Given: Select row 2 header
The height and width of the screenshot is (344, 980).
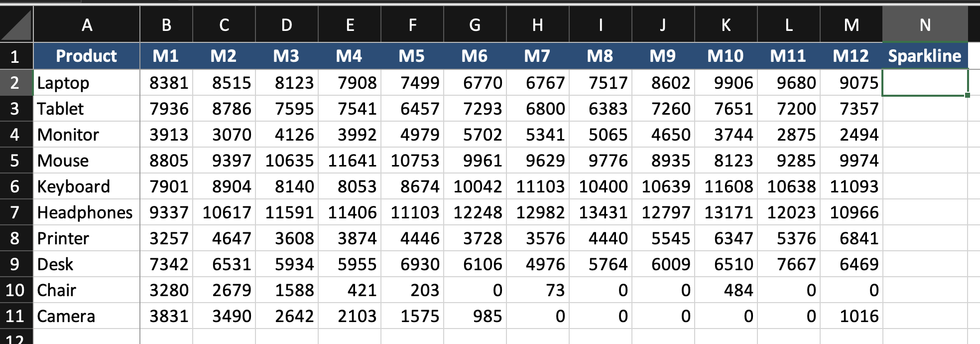Looking at the screenshot, I should pos(15,83).
